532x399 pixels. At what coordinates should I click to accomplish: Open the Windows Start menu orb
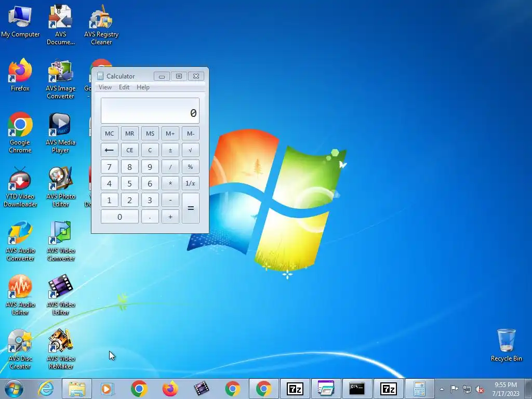14,389
